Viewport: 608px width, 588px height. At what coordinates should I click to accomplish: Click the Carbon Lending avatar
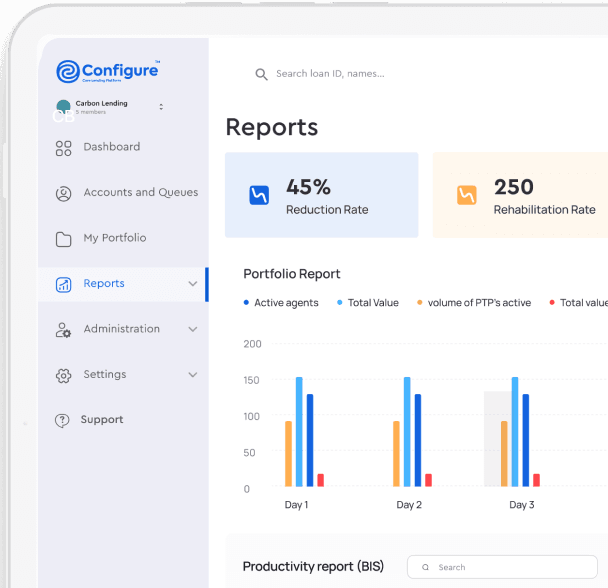coord(63,107)
